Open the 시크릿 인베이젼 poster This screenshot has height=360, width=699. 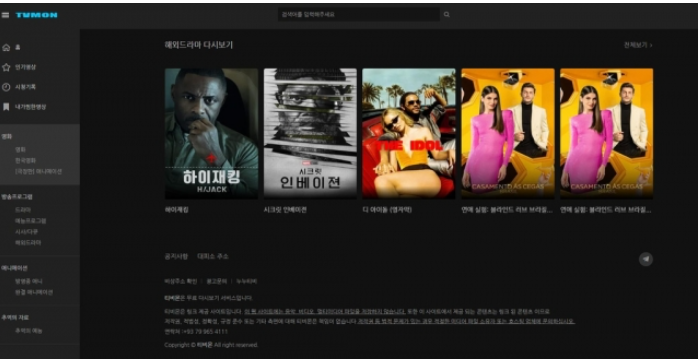(x=310, y=133)
